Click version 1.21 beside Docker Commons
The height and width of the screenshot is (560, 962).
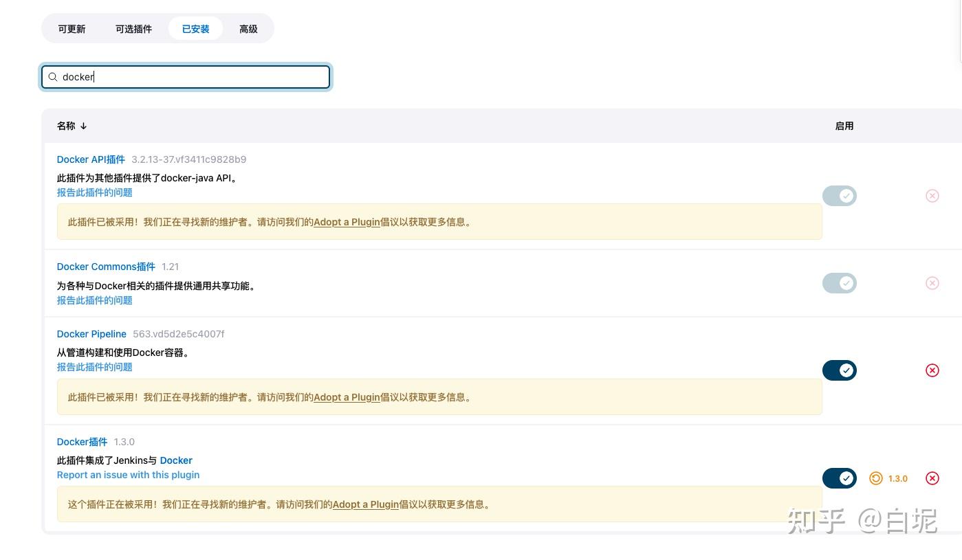click(170, 267)
